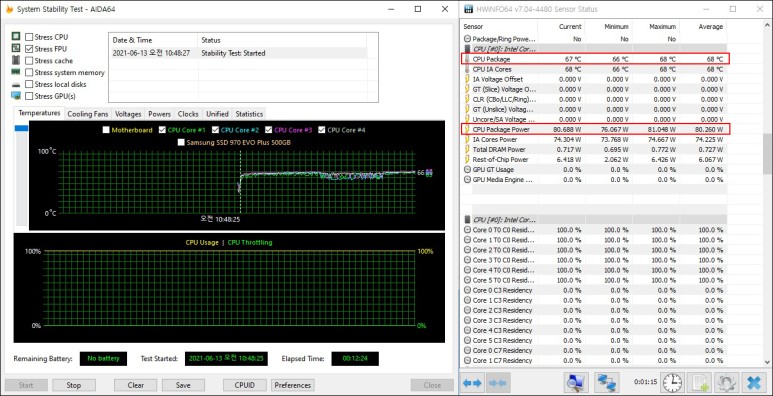773x396 pixels.
Task: Click the GPU Media Engine row label
Action: [503, 180]
